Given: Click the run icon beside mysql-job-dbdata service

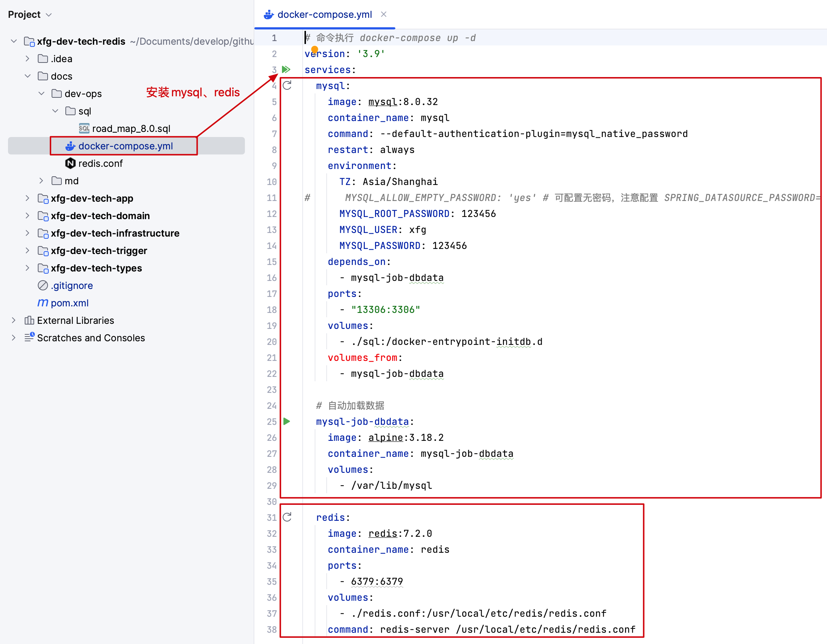Looking at the screenshot, I should (287, 421).
